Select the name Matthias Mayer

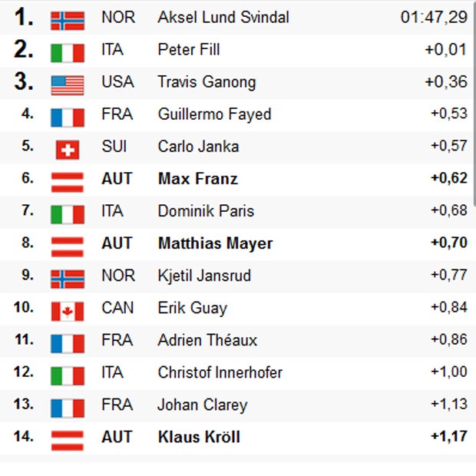coord(215,243)
